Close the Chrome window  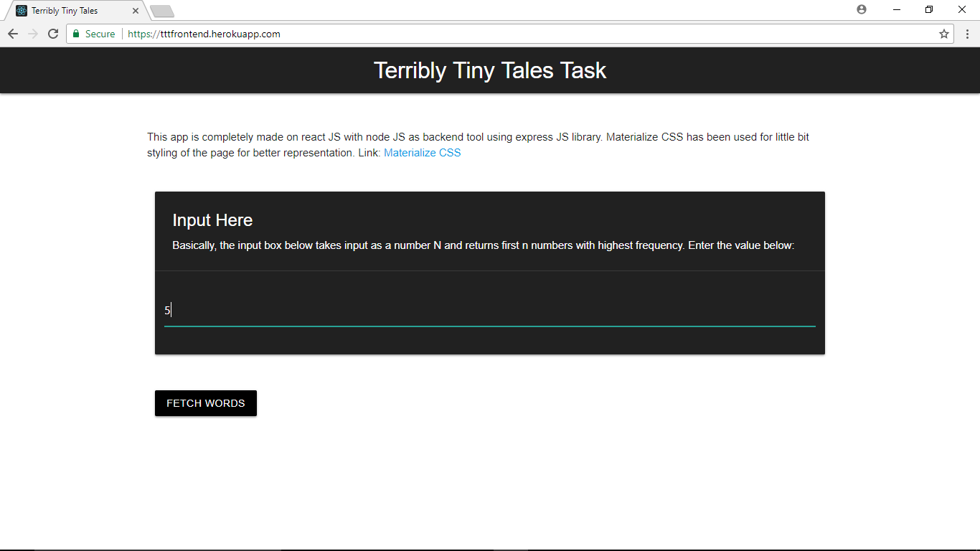coord(962,9)
